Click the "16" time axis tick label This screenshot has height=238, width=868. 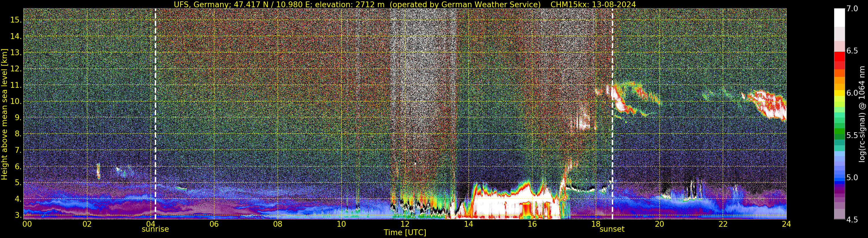[532, 224]
